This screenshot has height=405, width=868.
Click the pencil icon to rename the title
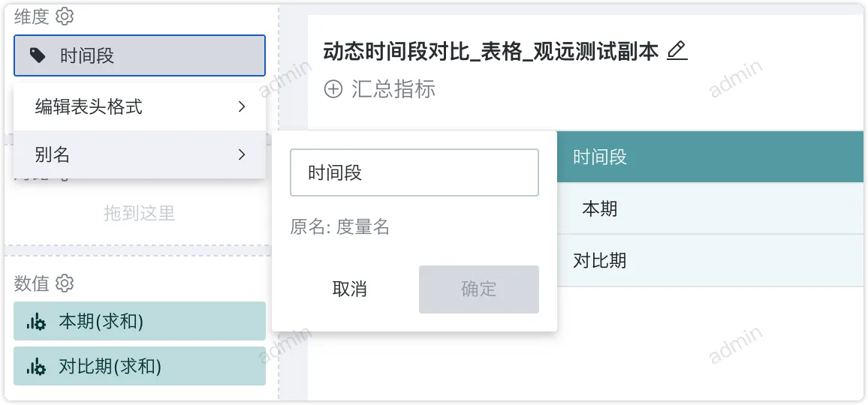(x=677, y=51)
